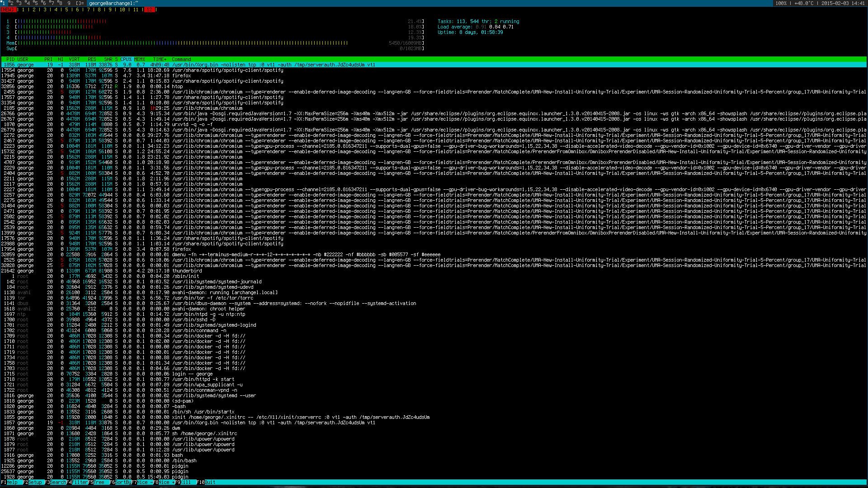Click the +48.0°C temperature indicator
Viewport: 868px width, 488px height.
[804, 3]
